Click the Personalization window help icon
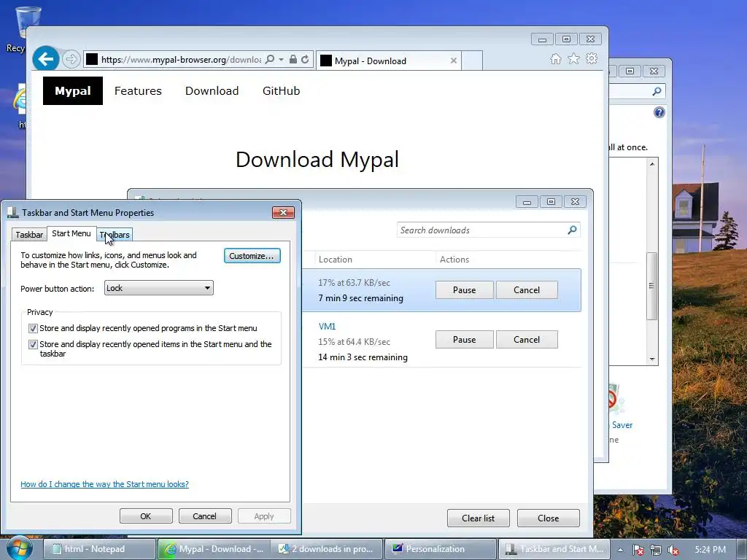This screenshot has width=747, height=560. click(659, 112)
